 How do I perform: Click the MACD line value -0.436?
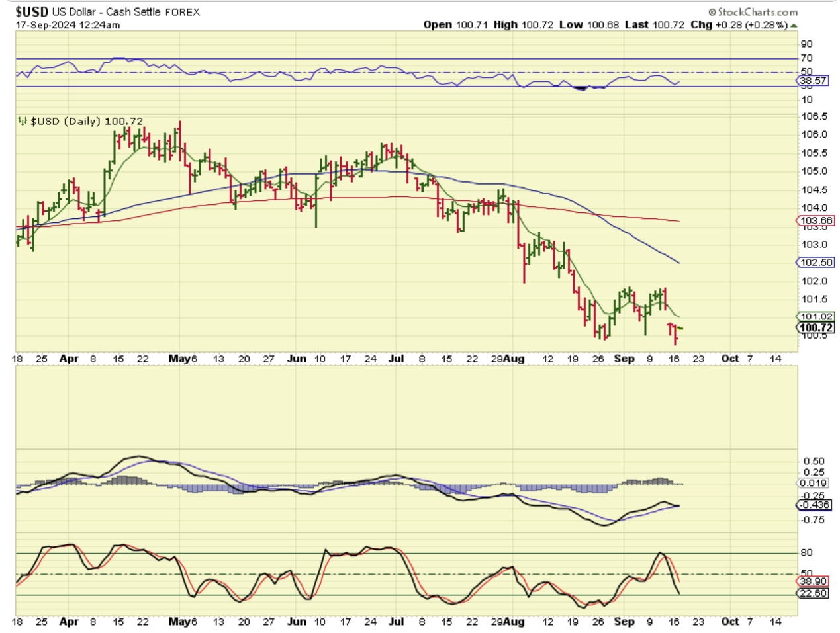814,505
